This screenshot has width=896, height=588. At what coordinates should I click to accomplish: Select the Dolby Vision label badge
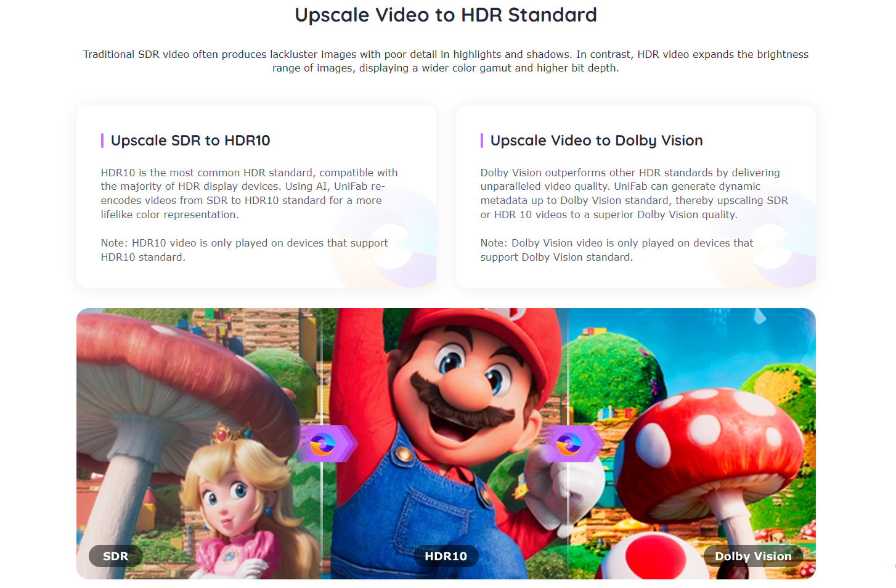point(753,556)
